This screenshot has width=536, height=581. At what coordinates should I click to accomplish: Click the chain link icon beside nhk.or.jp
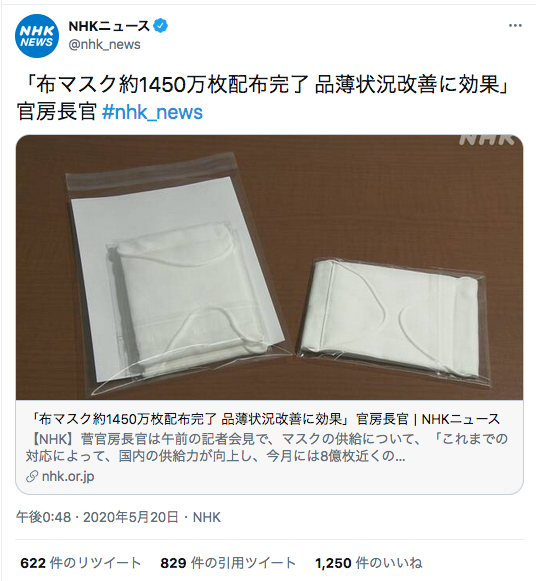pyautogui.click(x=32, y=477)
